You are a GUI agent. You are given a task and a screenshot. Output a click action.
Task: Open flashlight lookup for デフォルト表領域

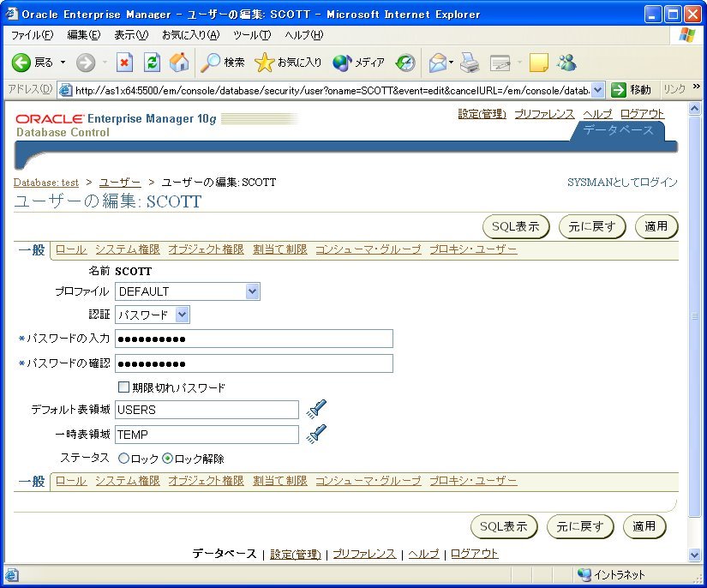(316, 409)
